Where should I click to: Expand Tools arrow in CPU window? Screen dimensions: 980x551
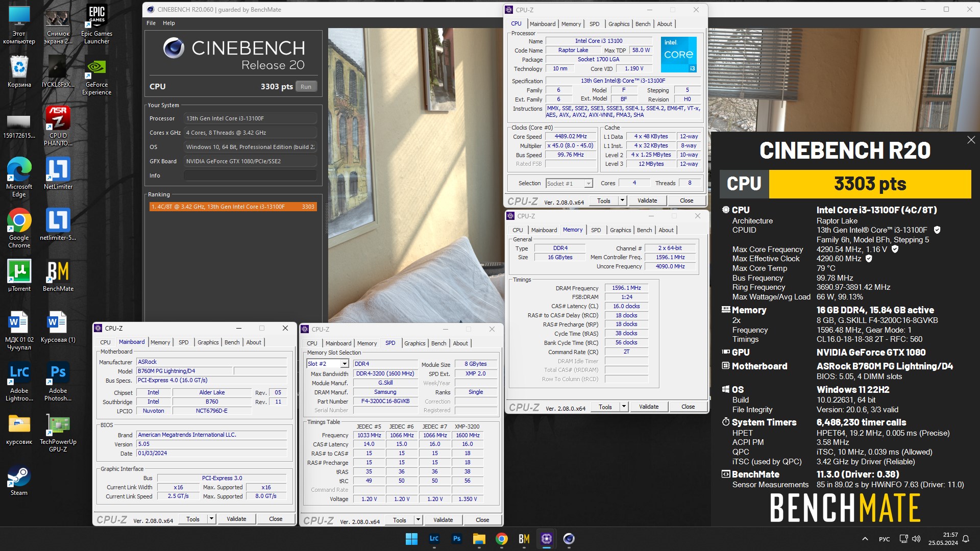click(x=622, y=201)
